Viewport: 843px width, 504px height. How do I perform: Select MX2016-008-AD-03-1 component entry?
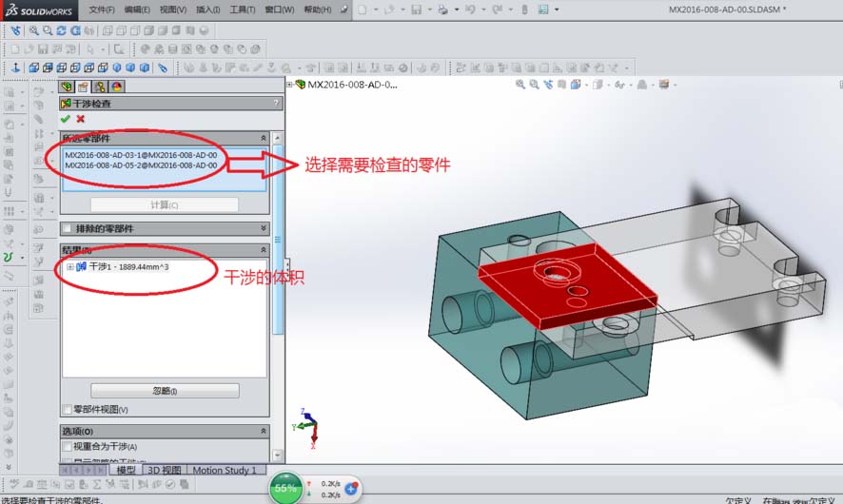click(141, 155)
